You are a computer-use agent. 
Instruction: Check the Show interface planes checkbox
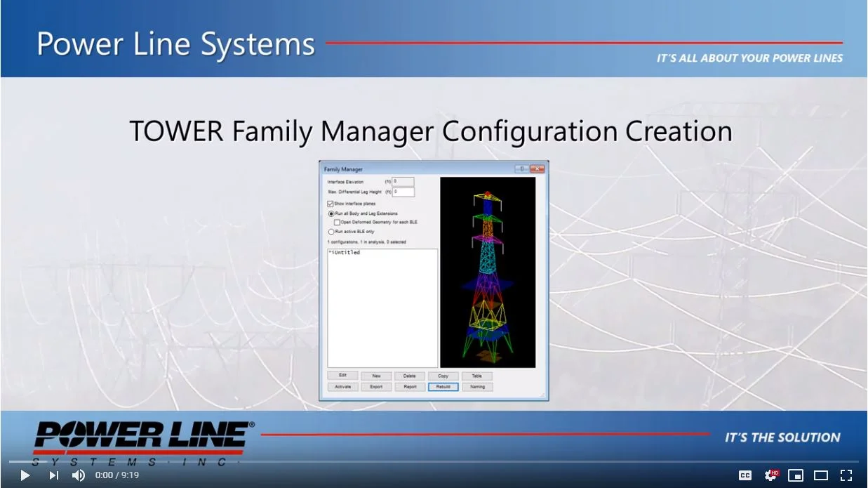[x=330, y=204]
